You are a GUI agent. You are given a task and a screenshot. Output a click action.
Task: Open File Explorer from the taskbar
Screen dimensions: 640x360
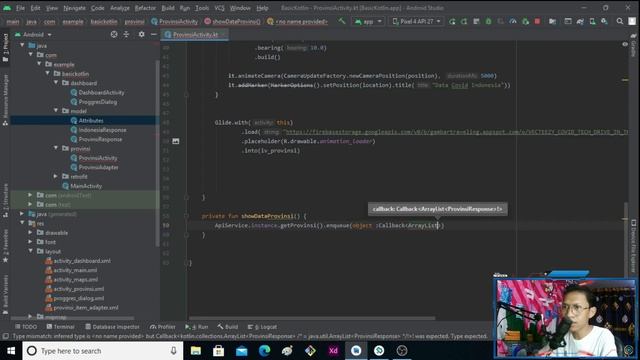coord(196,351)
